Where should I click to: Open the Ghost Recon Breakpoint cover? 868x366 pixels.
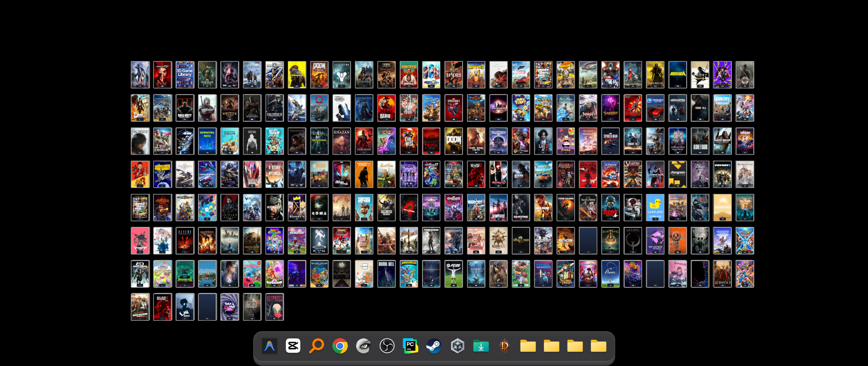[x=722, y=141]
